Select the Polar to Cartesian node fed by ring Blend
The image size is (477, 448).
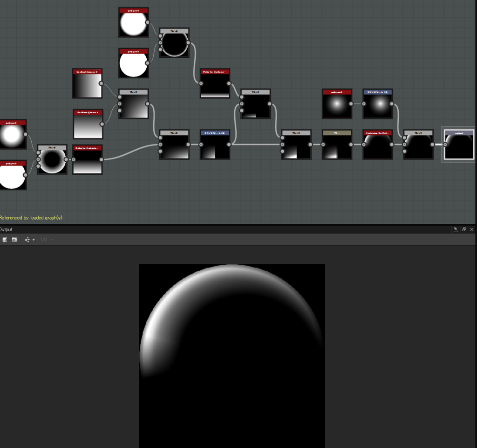215,83
